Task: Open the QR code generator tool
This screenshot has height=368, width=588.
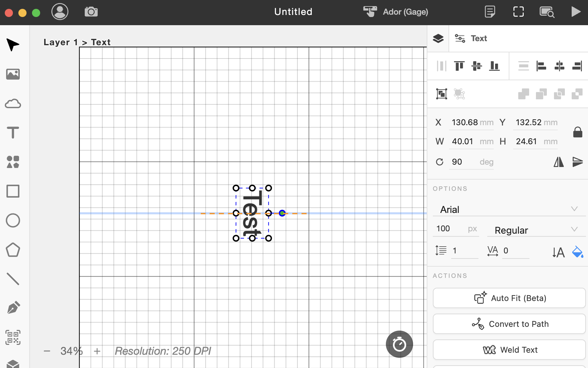Action: [13, 337]
